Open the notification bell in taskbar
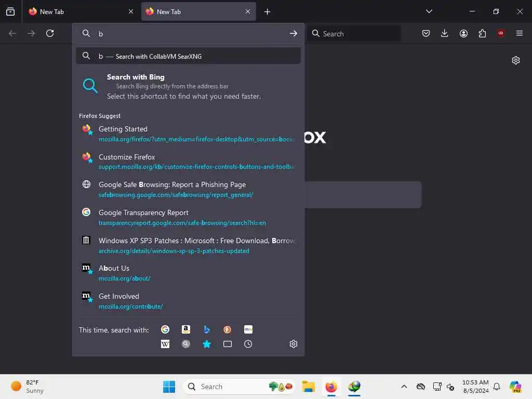The image size is (532, 399). tap(497, 387)
